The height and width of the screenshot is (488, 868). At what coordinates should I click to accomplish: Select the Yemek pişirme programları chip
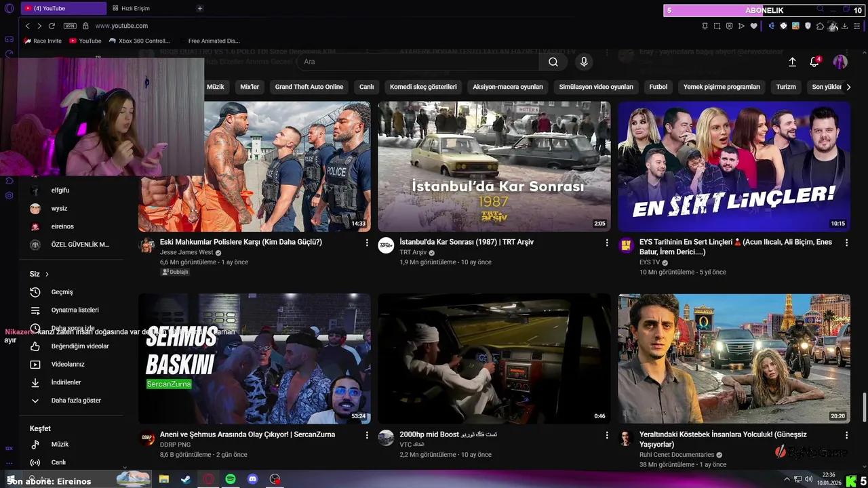(722, 87)
